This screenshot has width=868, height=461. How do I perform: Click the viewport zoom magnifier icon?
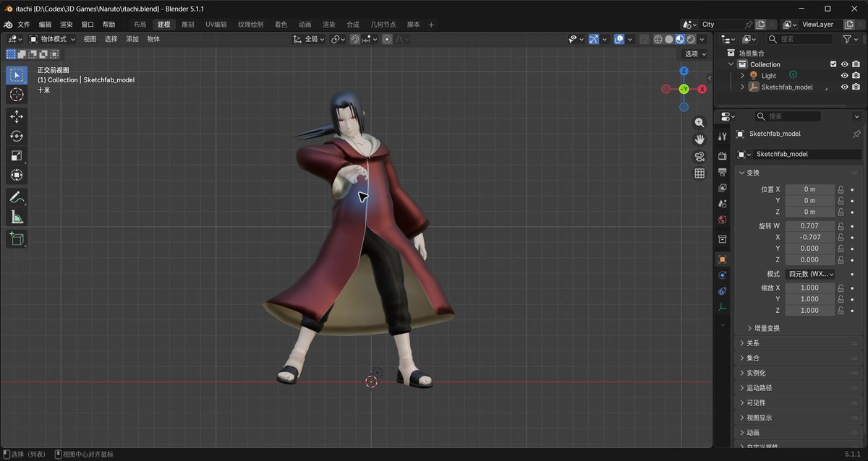click(x=699, y=123)
